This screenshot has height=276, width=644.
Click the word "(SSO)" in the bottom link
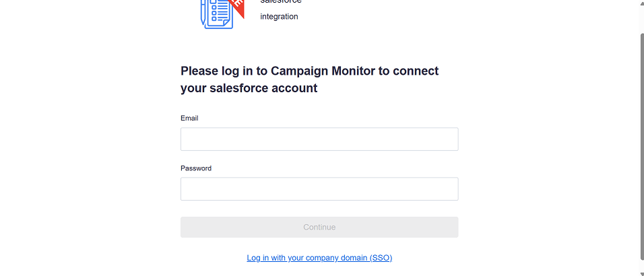click(x=381, y=258)
